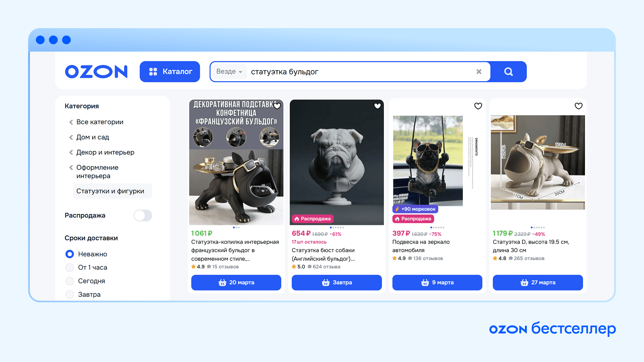Clear the search query with the X icon
Viewport: 644px width, 362px height.
pyautogui.click(x=479, y=72)
